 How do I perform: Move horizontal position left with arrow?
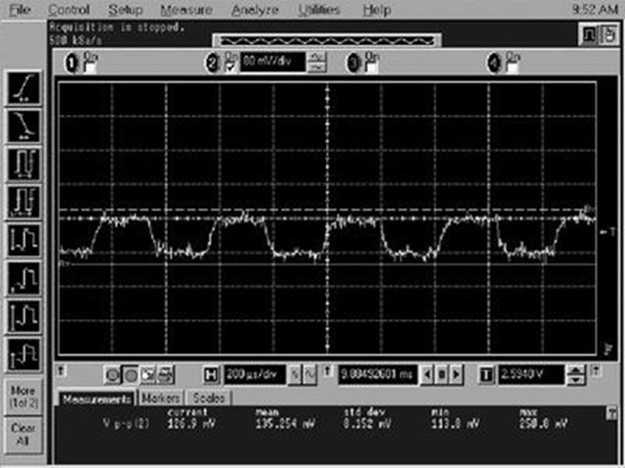(427, 375)
